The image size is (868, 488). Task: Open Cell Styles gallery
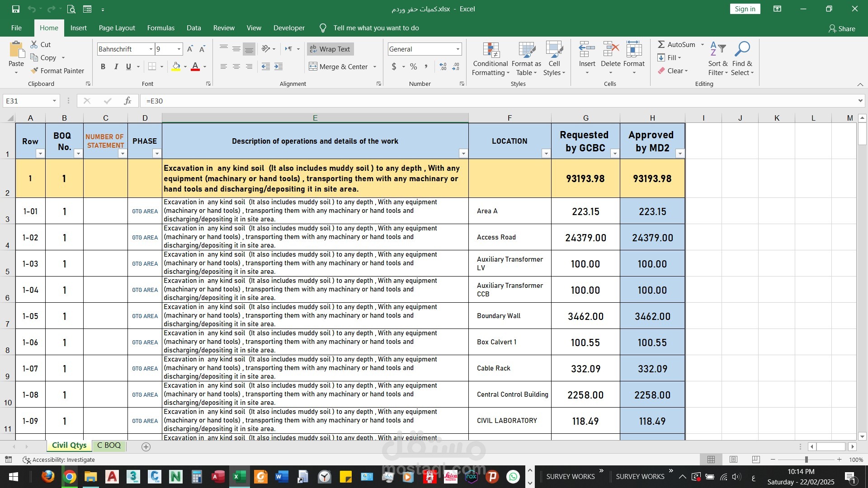coord(554,59)
